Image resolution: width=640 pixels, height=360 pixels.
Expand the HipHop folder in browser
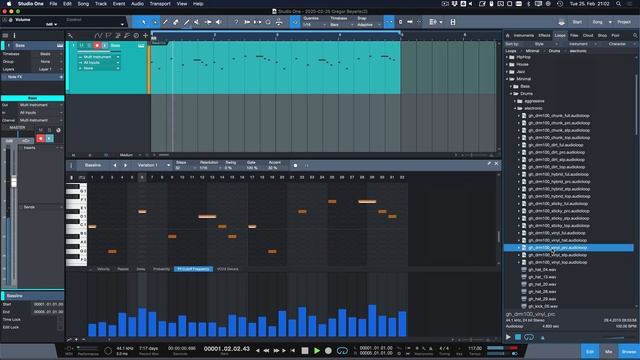508,57
